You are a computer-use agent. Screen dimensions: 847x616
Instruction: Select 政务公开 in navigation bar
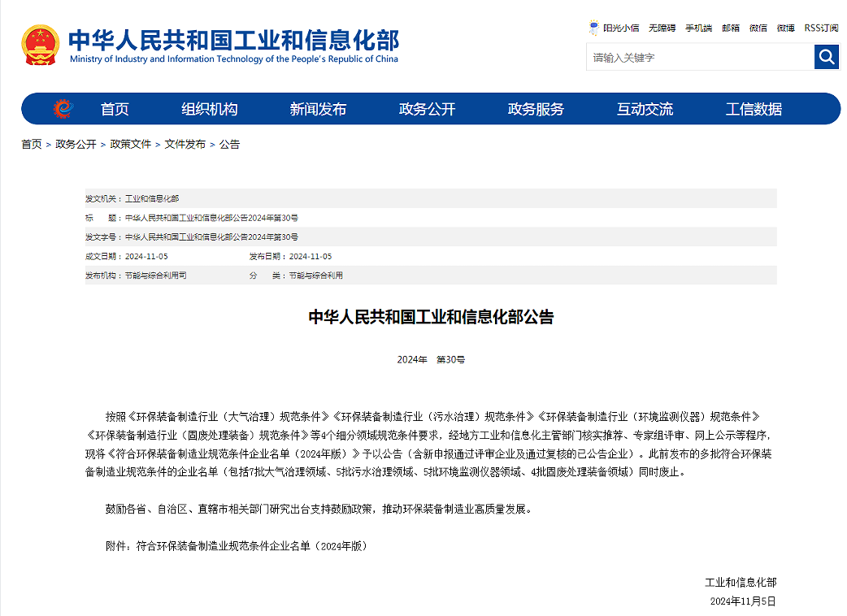point(427,109)
